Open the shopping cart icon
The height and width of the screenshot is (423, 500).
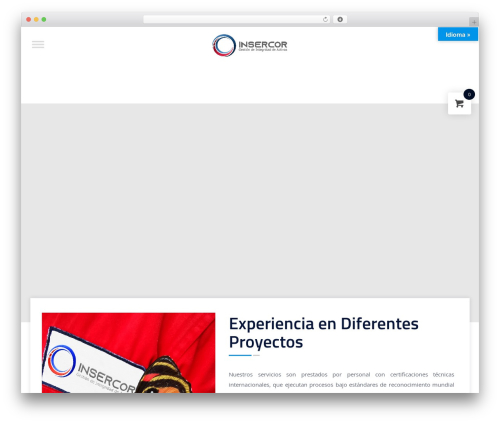pyautogui.click(x=459, y=104)
